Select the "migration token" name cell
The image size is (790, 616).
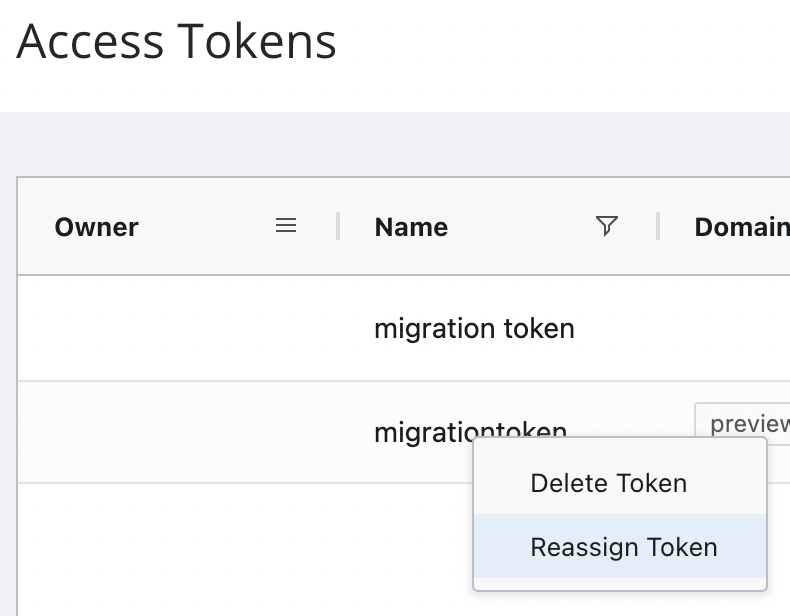(474, 329)
